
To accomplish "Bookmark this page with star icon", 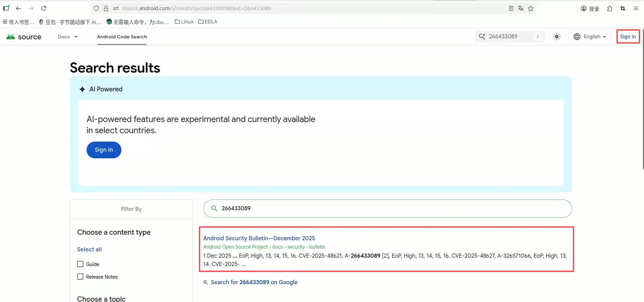I will (x=531, y=8).
